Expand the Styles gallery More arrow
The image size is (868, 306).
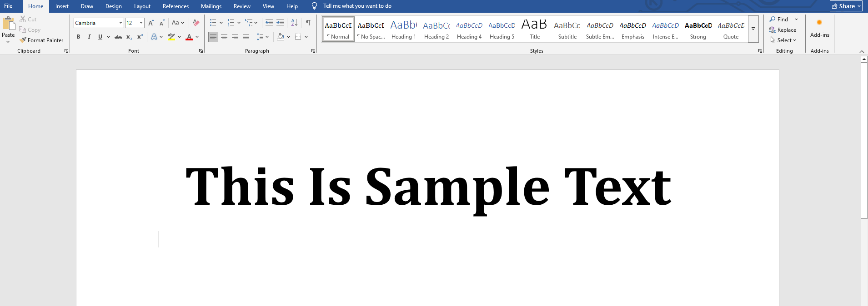[x=753, y=29]
